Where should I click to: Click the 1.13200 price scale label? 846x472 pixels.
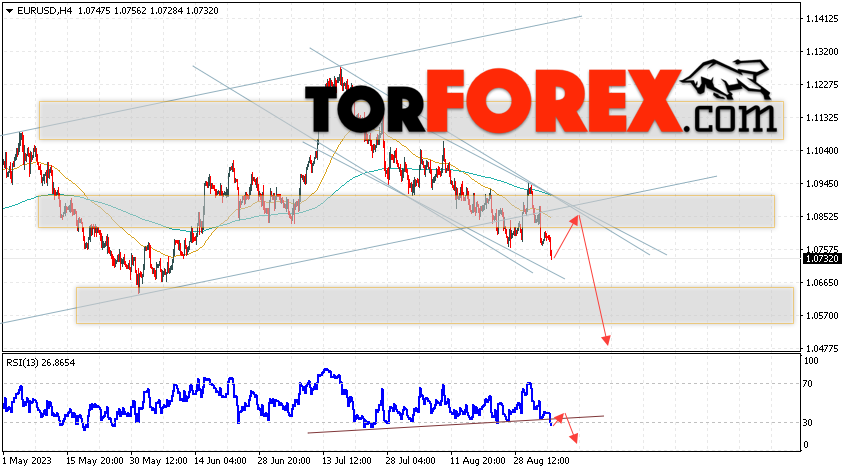(822, 52)
